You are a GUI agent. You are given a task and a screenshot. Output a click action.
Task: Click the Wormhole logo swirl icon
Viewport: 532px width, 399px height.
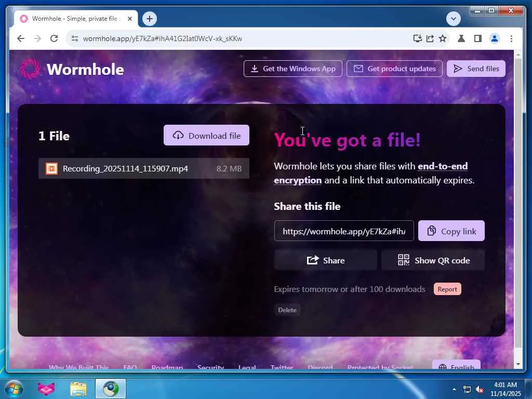click(30, 69)
